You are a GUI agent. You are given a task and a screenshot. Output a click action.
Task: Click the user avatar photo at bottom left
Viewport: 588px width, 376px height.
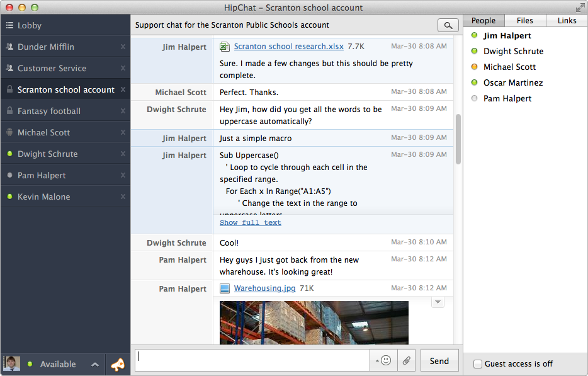tap(11, 363)
